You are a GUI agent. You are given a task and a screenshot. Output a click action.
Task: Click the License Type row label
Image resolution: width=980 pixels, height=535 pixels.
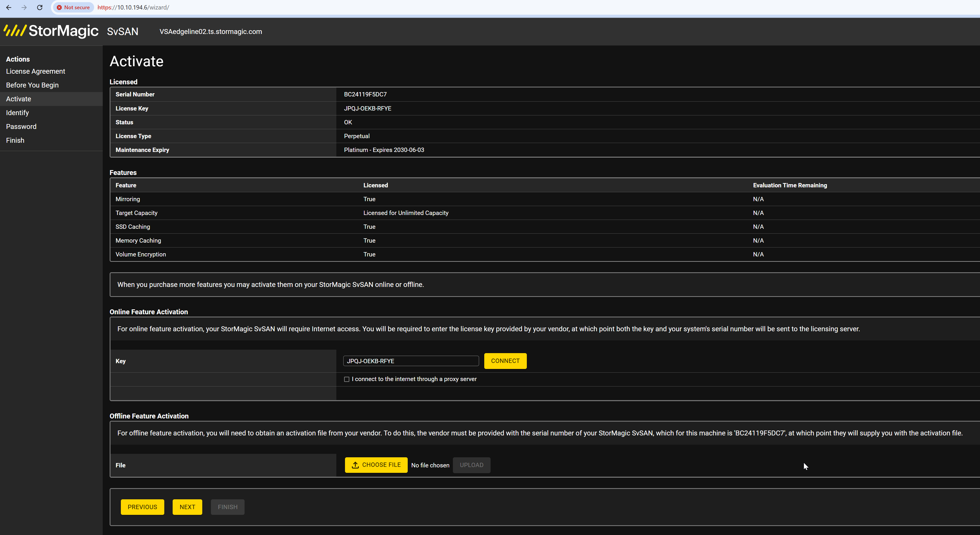click(133, 136)
